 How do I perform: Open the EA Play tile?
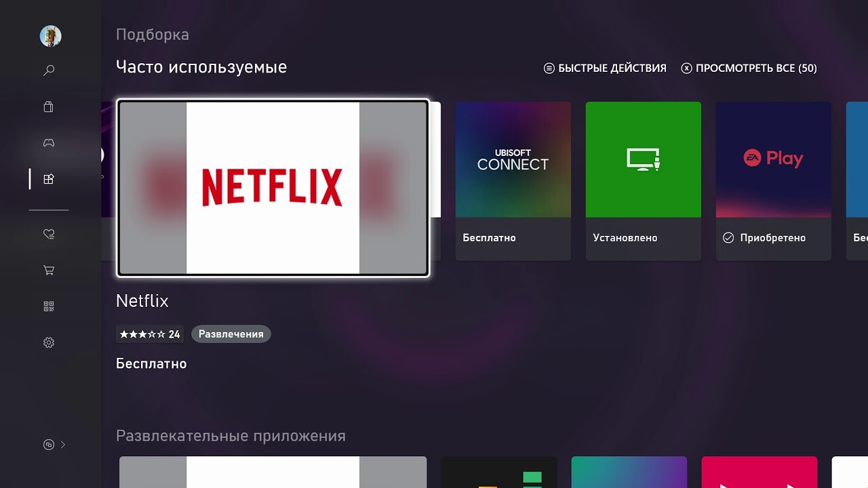(x=774, y=181)
